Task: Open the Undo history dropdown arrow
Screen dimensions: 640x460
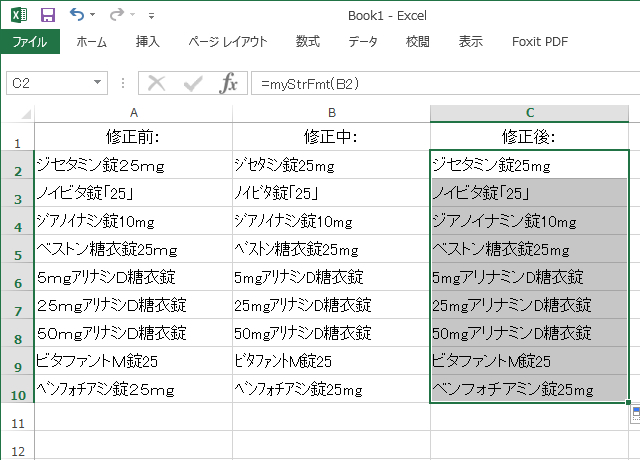Action: click(93, 16)
